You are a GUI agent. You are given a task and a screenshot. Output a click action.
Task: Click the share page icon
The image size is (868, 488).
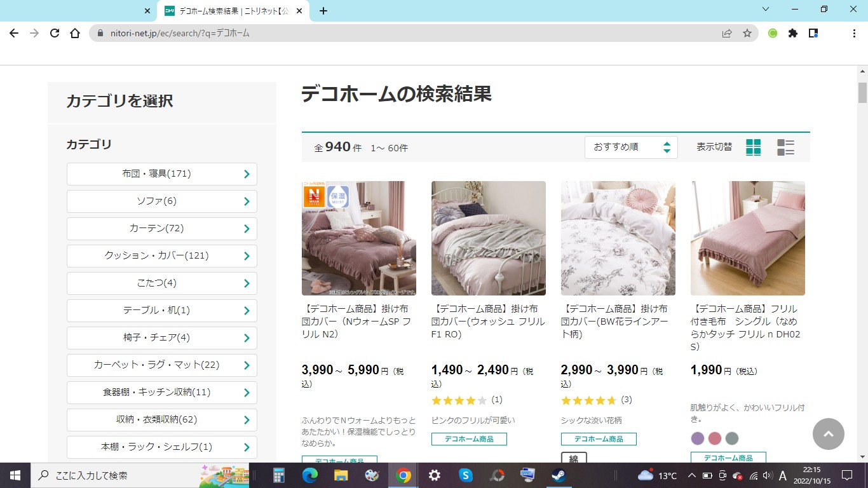click(727, 33)
